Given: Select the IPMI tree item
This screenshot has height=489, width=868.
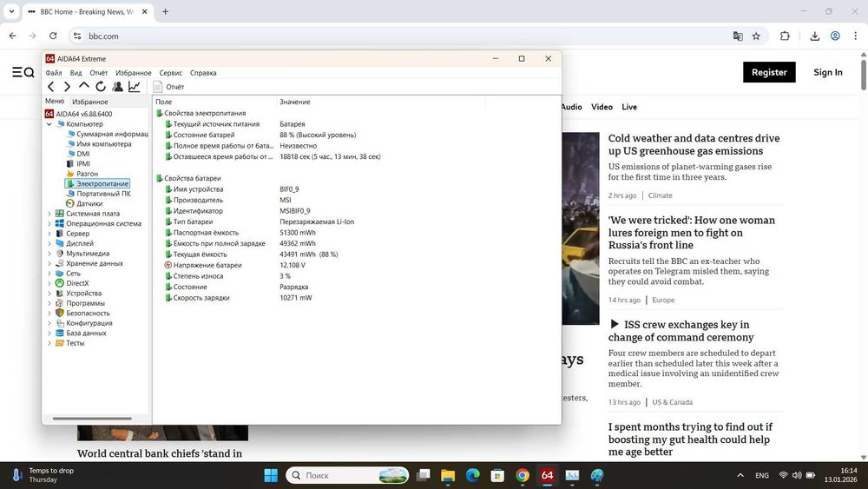Looking at the screenshot, I should pos(78,164).
